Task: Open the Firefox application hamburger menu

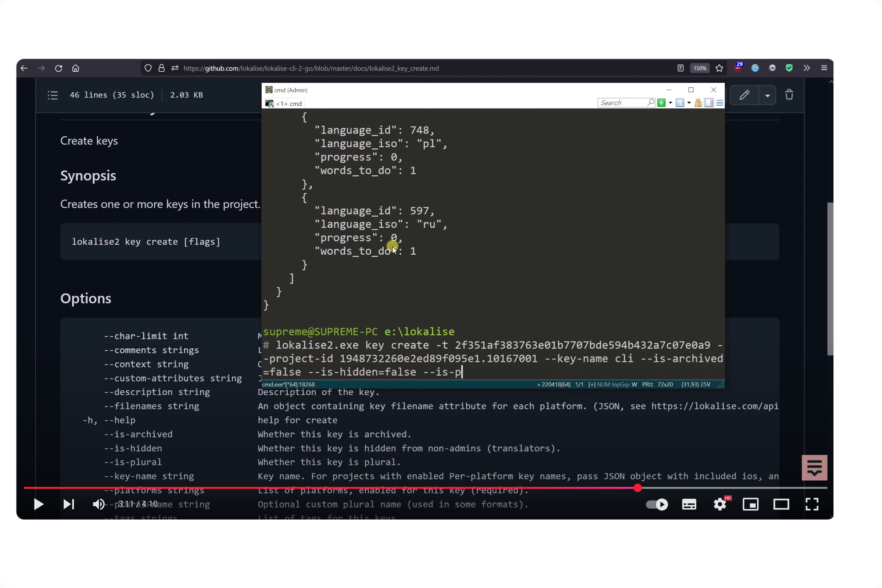Action: click(x=824, y=68)
